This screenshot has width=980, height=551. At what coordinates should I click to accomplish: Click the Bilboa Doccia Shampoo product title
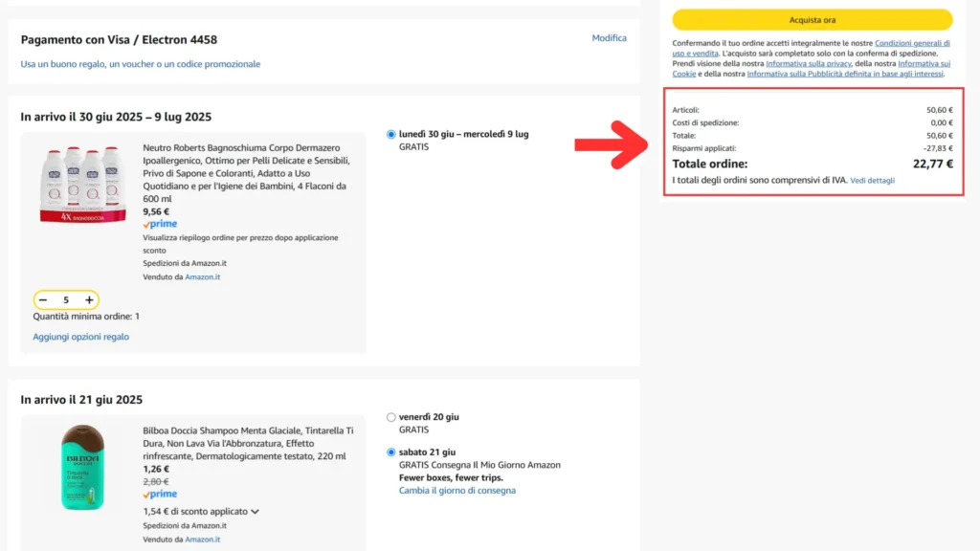[x=248, y=444]
